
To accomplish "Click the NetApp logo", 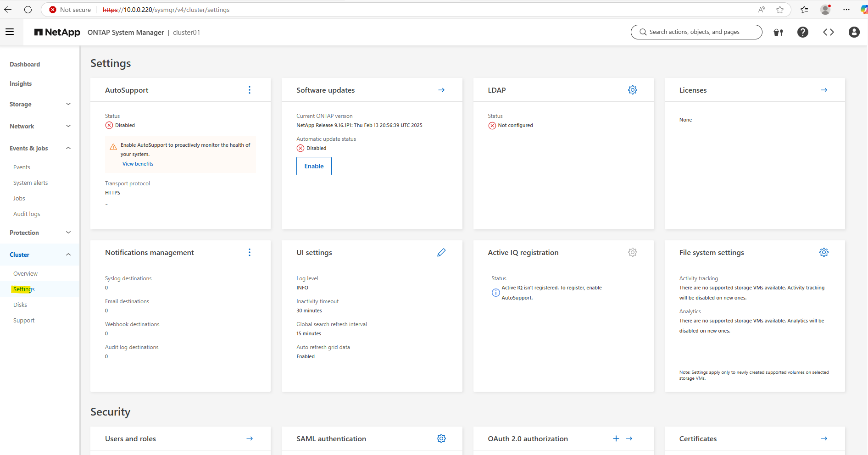I will coord(57,32).
